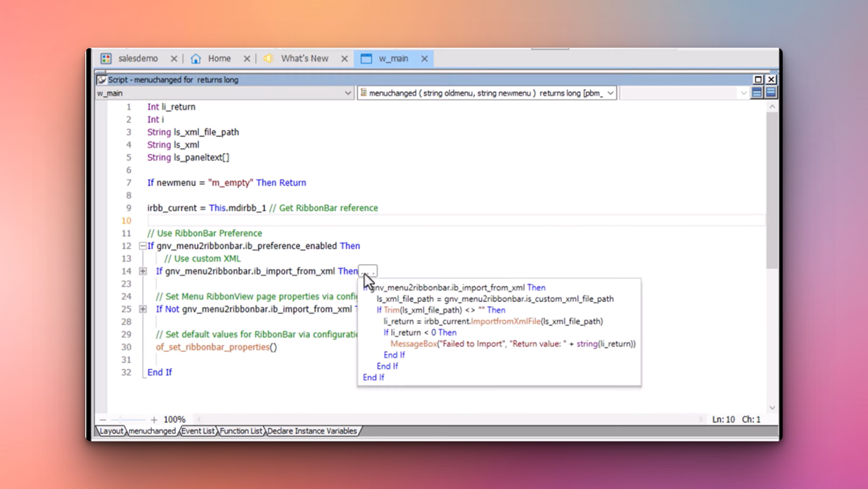Image resolution: width=868 pixels, height=489 pixels.
Task: Open the menuchanged event signature dropdown
Action: pyautogui.click(x=609, y=92)
